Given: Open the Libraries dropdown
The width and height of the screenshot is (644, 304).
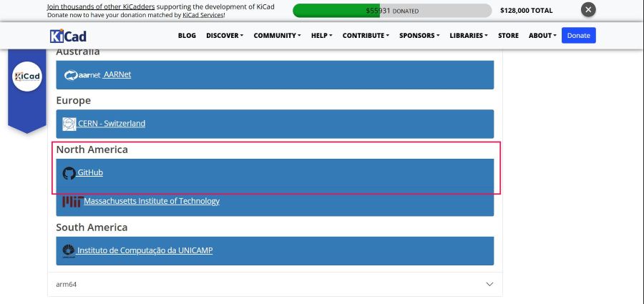Looking at the screenshot, I should coord(469,36).
